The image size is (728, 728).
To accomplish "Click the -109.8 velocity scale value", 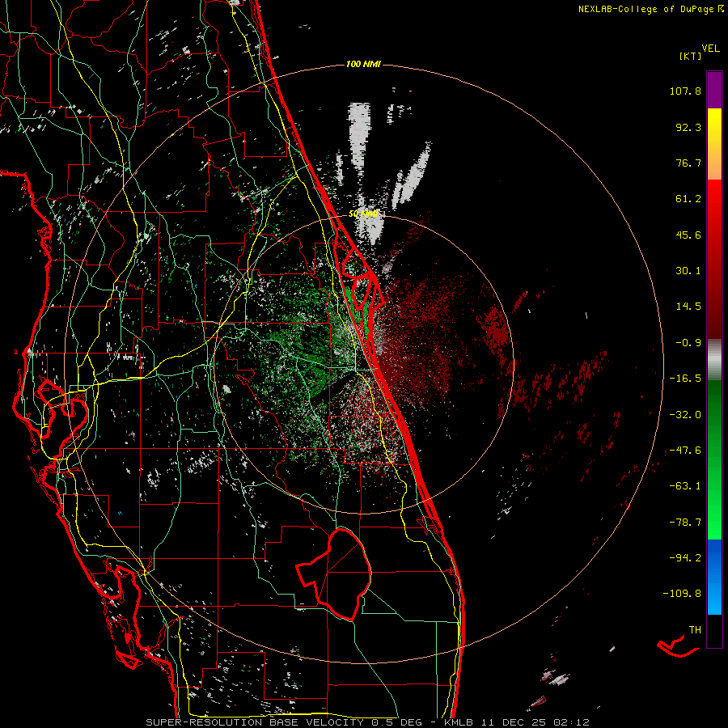I will [x=682, y=594].
